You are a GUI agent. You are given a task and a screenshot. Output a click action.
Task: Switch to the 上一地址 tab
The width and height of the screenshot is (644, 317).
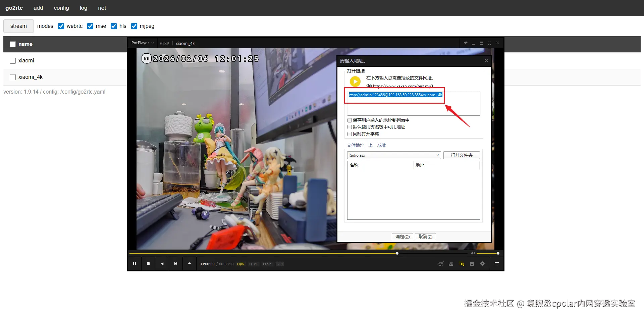pos(377,145)
